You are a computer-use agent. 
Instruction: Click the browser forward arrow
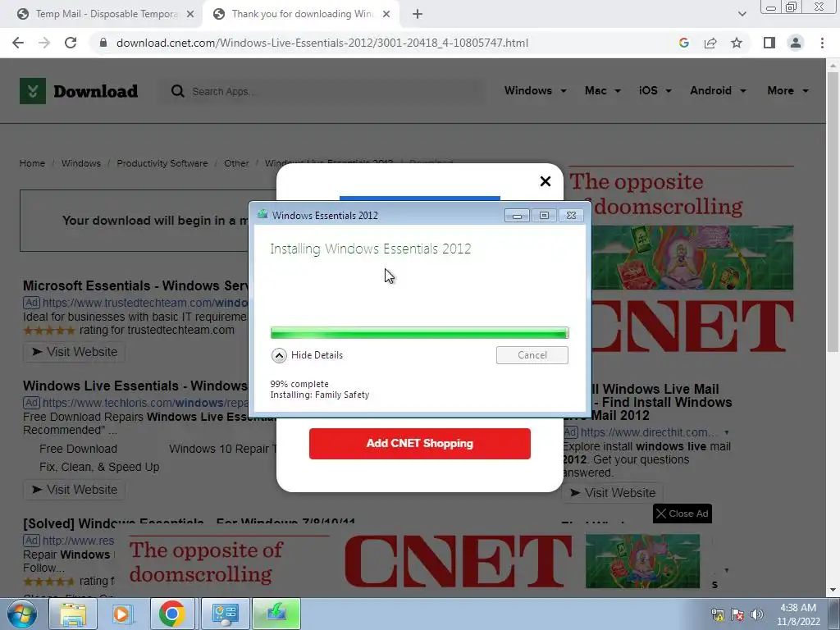click(44, 43)
